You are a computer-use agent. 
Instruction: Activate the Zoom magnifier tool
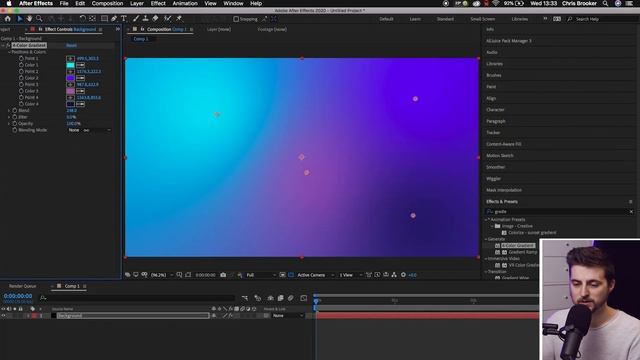pyautogui.click(x=39, y=19)
